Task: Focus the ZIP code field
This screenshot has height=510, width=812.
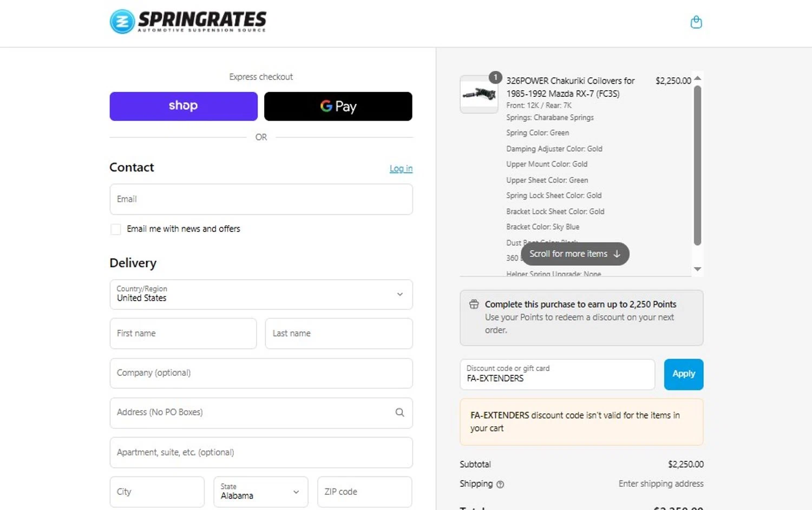Action: pos(365,492)
